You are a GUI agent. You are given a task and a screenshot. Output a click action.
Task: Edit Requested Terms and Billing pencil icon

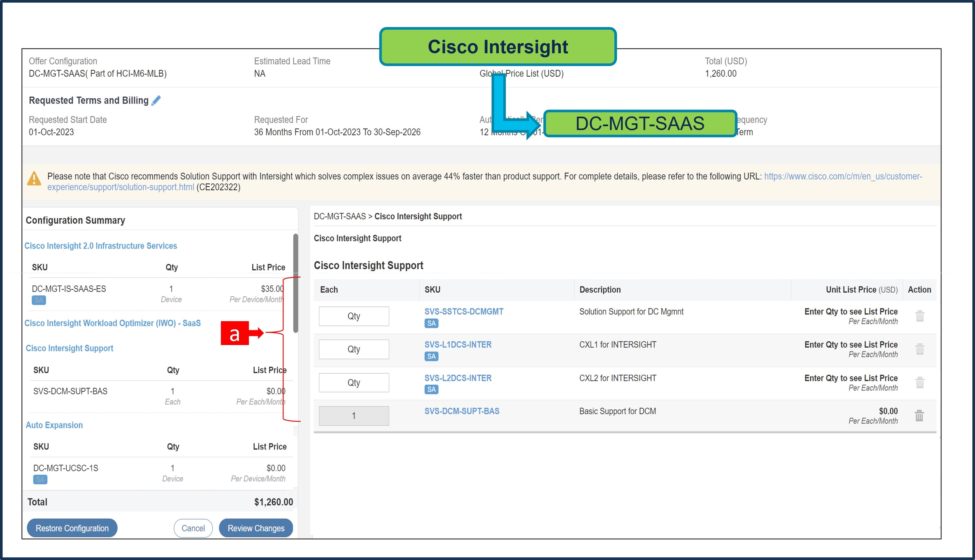click(156, 100)
